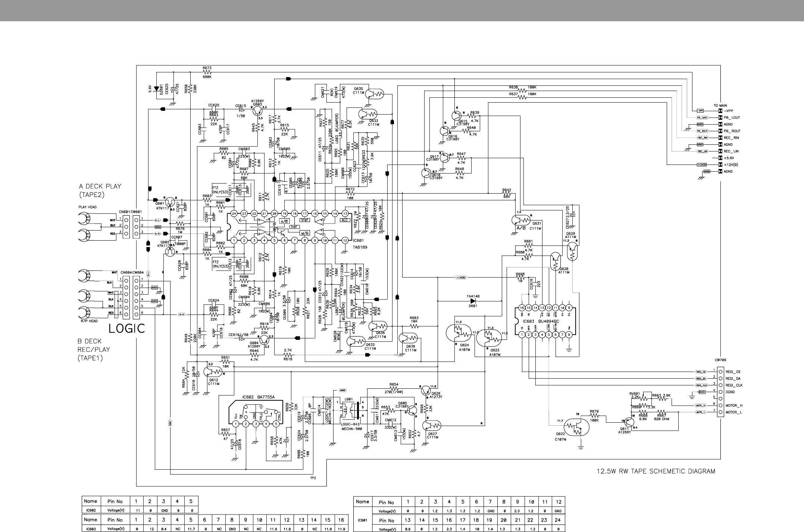
Task: Click the Q603 A1266Y transistor symbol
Action: 257,111
